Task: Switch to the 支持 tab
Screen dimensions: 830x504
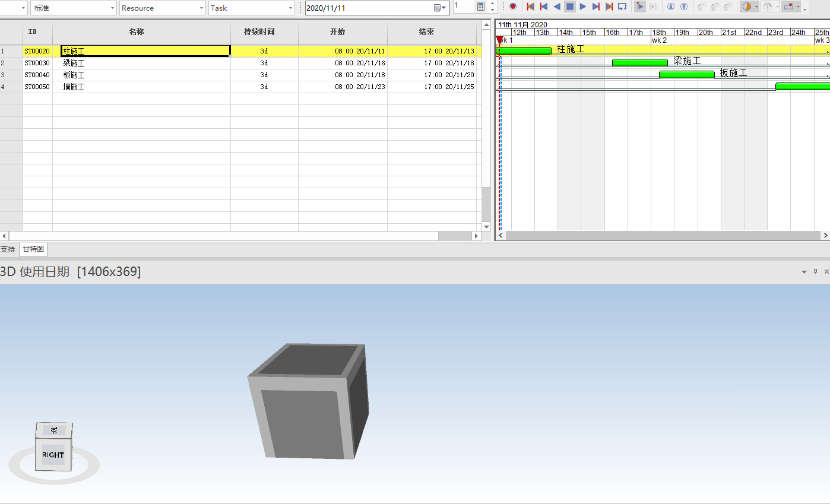Action: 8,249
